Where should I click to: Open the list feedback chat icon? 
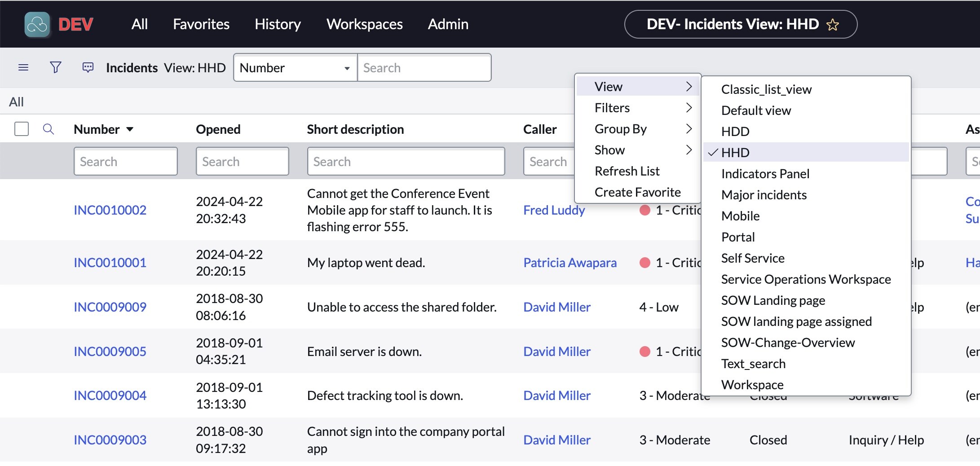coord(88,67)
